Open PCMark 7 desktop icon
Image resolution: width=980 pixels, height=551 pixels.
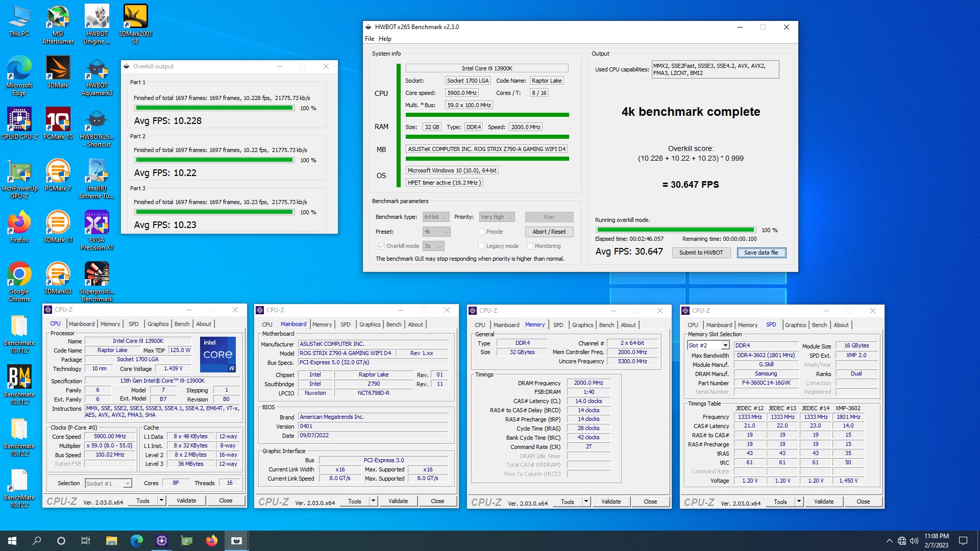pyautogui.click(x=58, y=175)
